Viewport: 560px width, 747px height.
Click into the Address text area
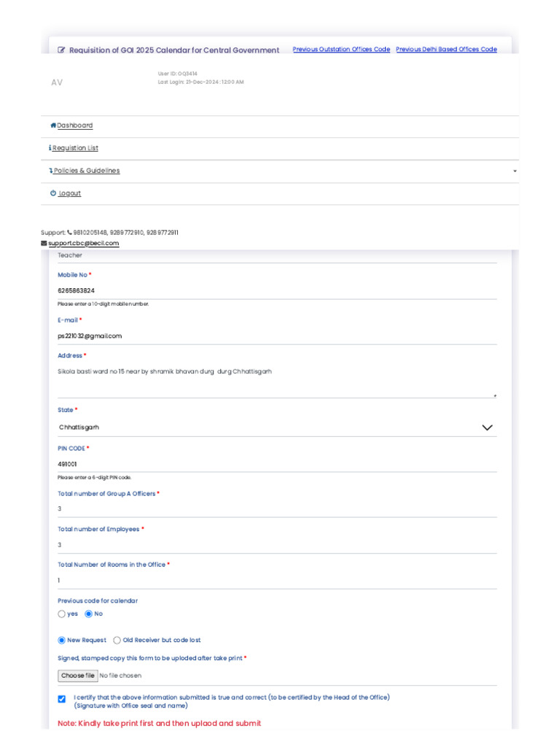277,380
